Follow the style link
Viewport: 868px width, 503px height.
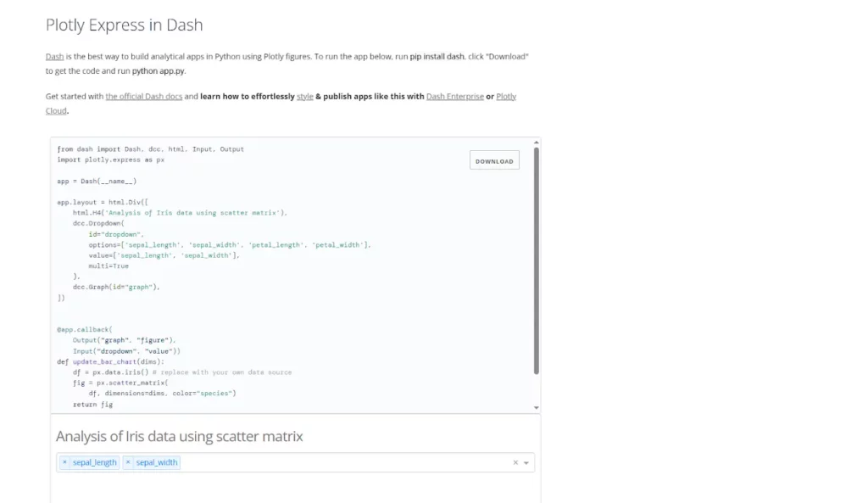click(305, 97)
